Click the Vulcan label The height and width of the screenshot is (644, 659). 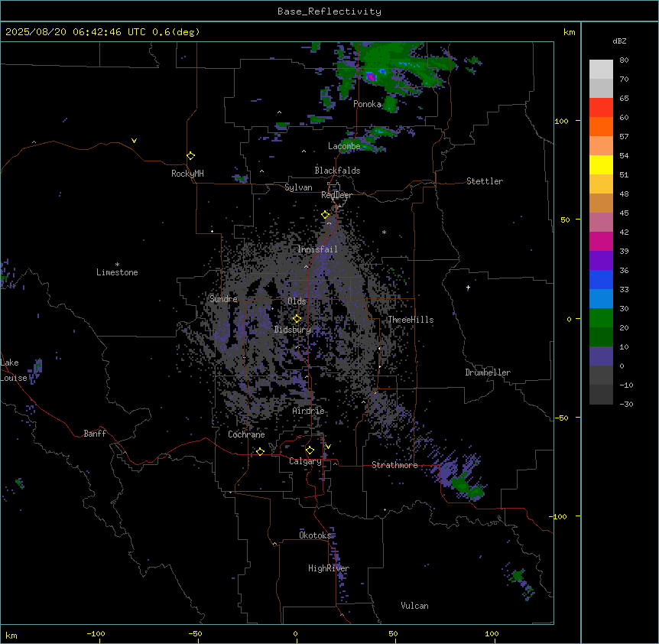coord(415,606)
